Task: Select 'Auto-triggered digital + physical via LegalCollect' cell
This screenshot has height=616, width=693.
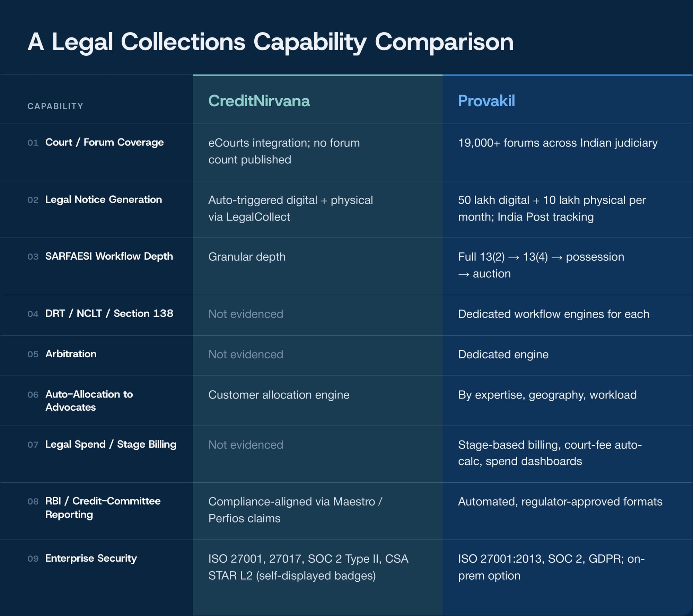Action: 290,208
